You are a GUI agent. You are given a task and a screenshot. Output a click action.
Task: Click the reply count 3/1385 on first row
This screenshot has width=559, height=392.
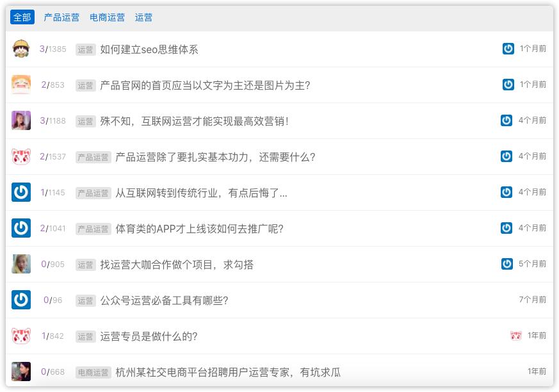click(x=53, y=49)
